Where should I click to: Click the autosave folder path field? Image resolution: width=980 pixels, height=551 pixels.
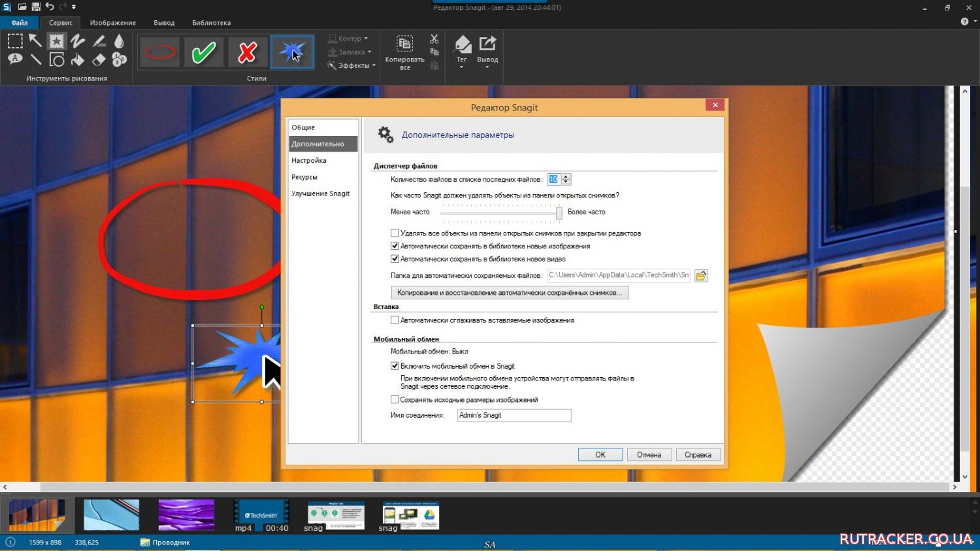(x=619, y=275)
